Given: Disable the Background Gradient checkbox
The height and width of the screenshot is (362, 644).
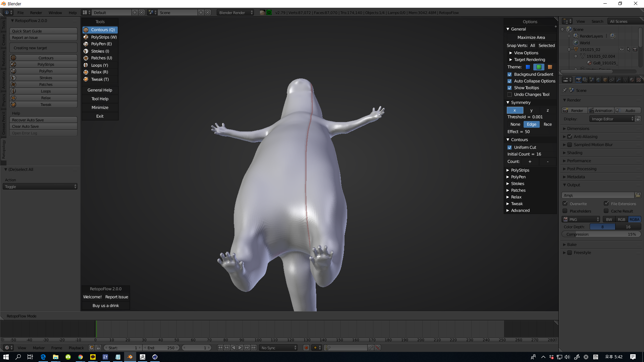Looking at the screenshot, I should point(509,74).
